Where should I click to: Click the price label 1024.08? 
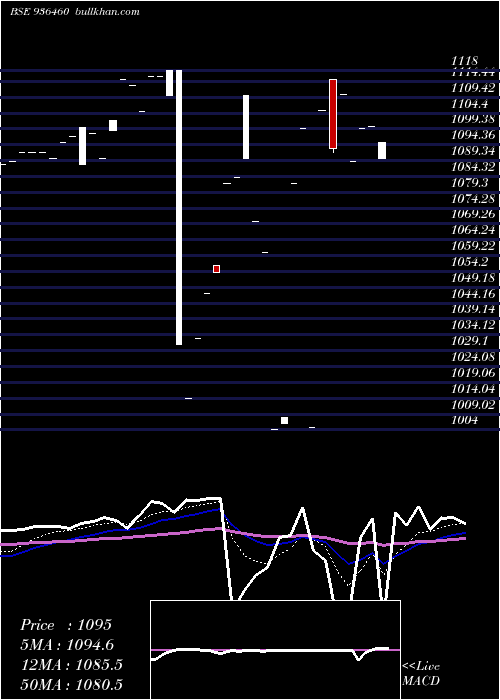click(x=473, y=357)
